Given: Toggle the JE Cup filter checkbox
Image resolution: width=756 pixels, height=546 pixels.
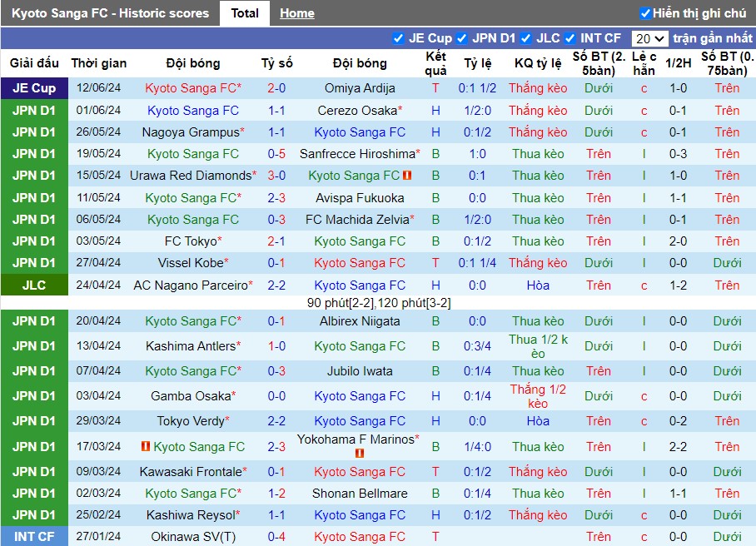Looking at the screenshot, I should coord(398,38).
